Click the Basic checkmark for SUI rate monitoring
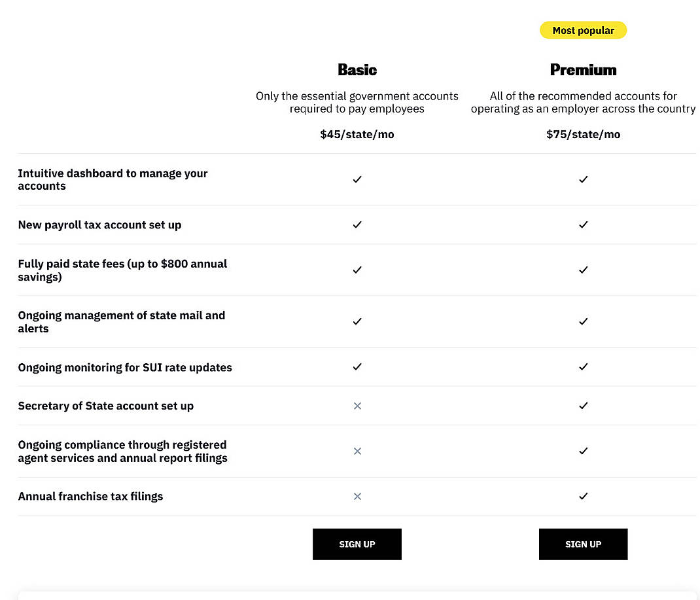Viewport: 700px width, 600px height. click(x=357, y=367)
